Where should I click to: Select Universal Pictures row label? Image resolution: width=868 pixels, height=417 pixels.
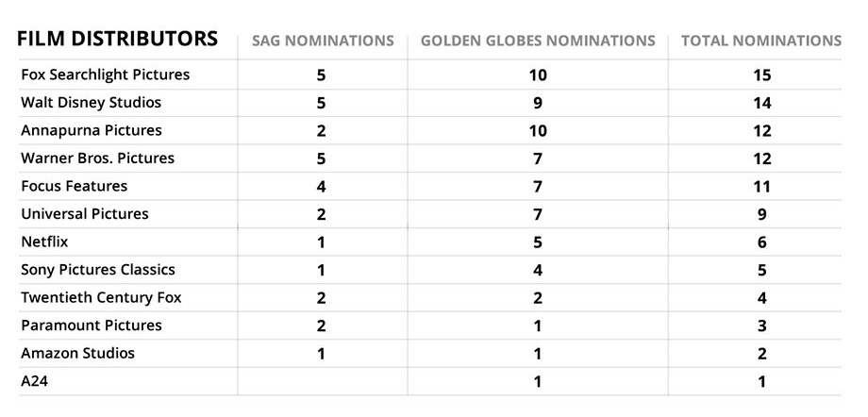click(x=84, y=214)
